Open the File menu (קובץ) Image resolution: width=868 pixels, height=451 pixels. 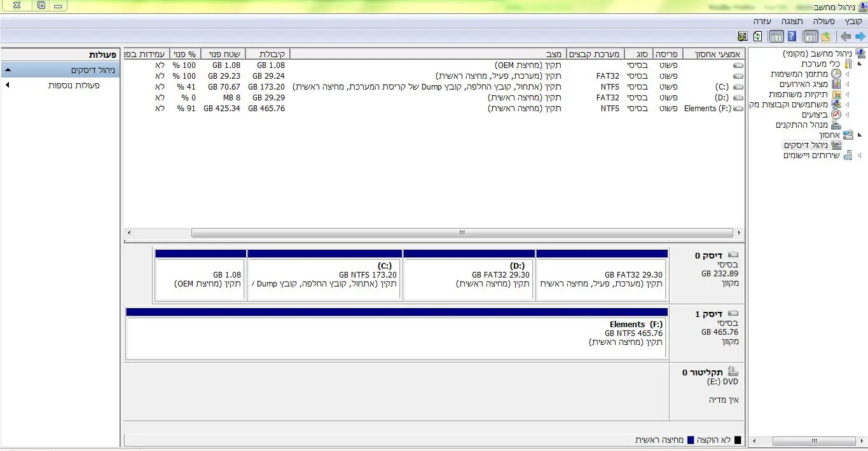pos(853,21)
